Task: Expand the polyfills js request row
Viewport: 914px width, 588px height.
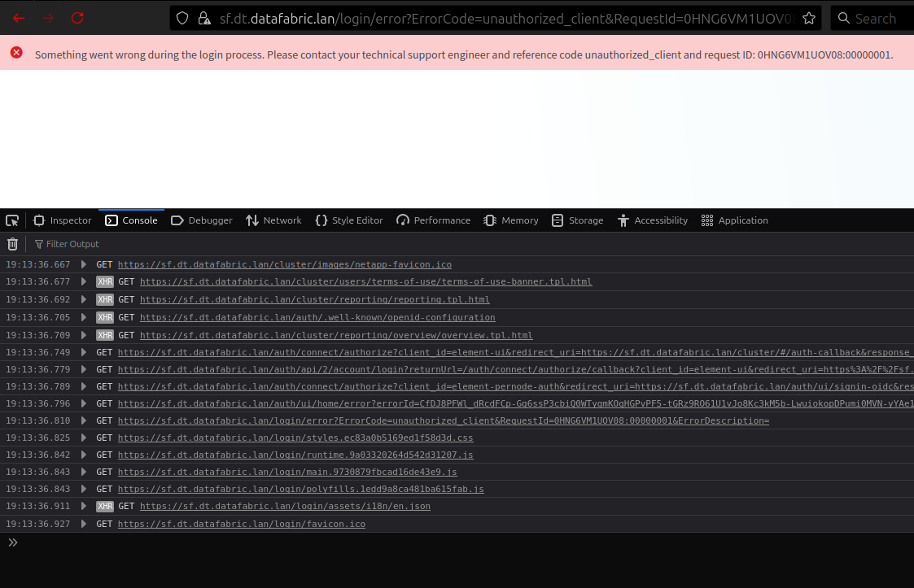Action: tap(83, 489)
